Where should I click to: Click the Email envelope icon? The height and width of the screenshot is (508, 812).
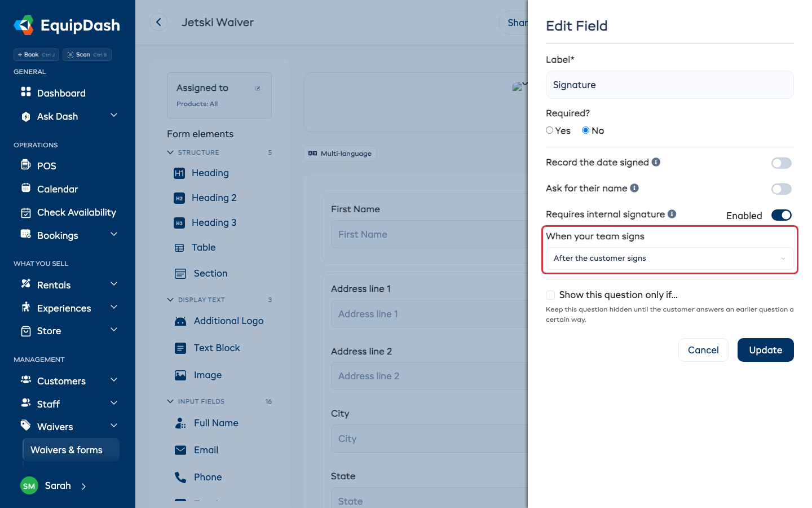pos(180,450)
